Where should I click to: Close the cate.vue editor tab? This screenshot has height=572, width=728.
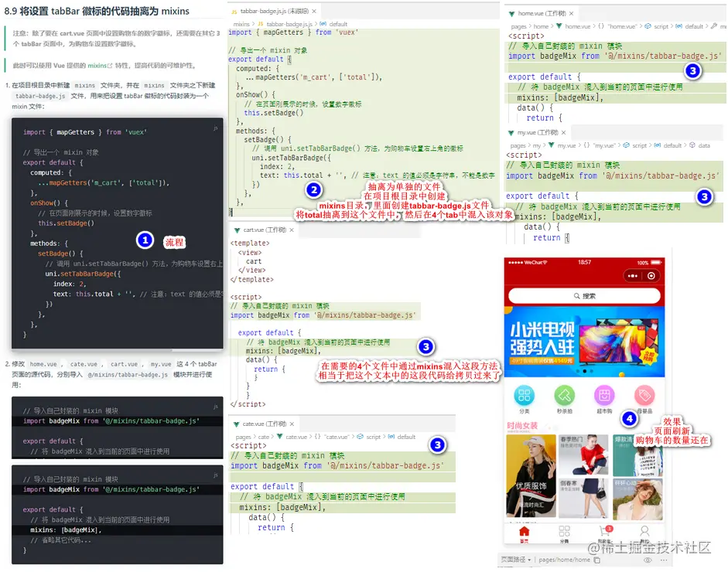[x=292, y=424]
